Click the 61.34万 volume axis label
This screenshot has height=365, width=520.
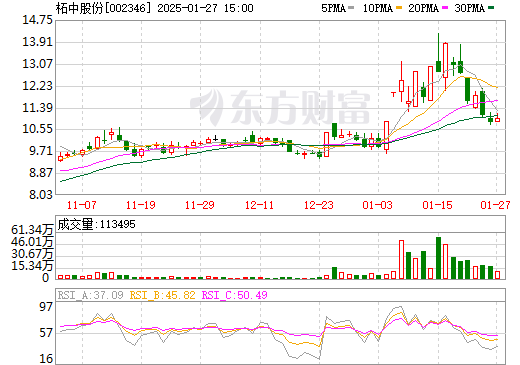(32, 230)
